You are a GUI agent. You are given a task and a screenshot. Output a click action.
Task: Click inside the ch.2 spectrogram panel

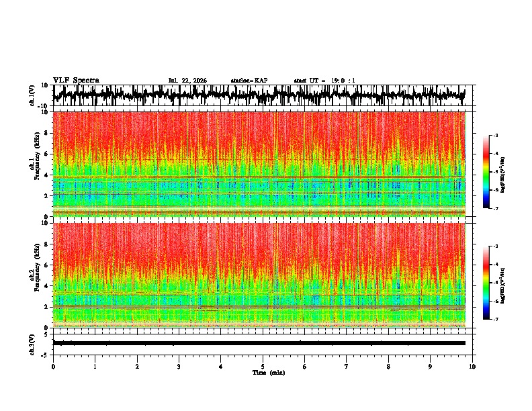[x=259, y=275]
